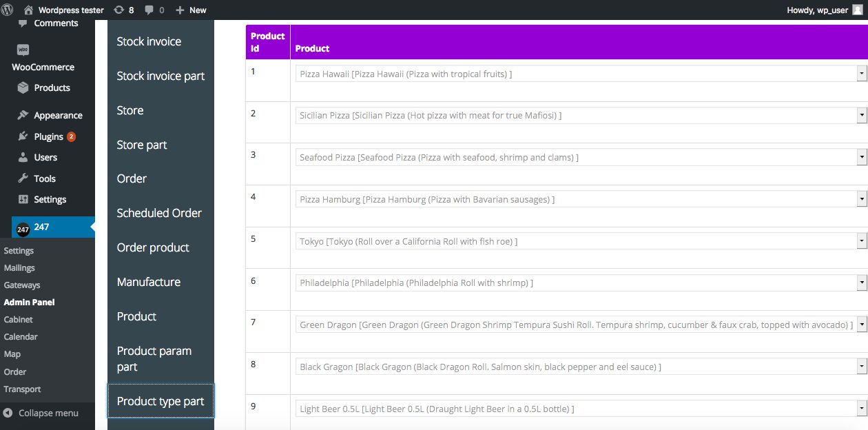Image resolution: width=868 pixels, height=430 pixels.
Task: Click the Plugins update count badge 2
Action: click(71, 136)
